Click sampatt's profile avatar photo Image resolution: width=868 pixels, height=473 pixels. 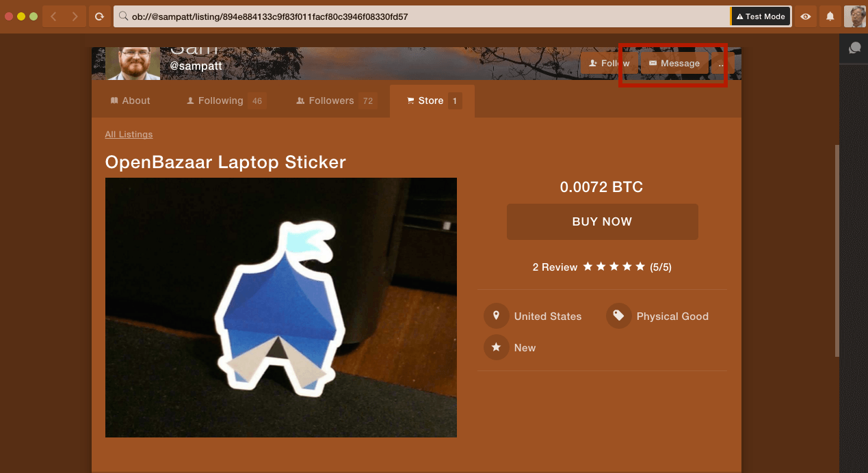(133, 64)
